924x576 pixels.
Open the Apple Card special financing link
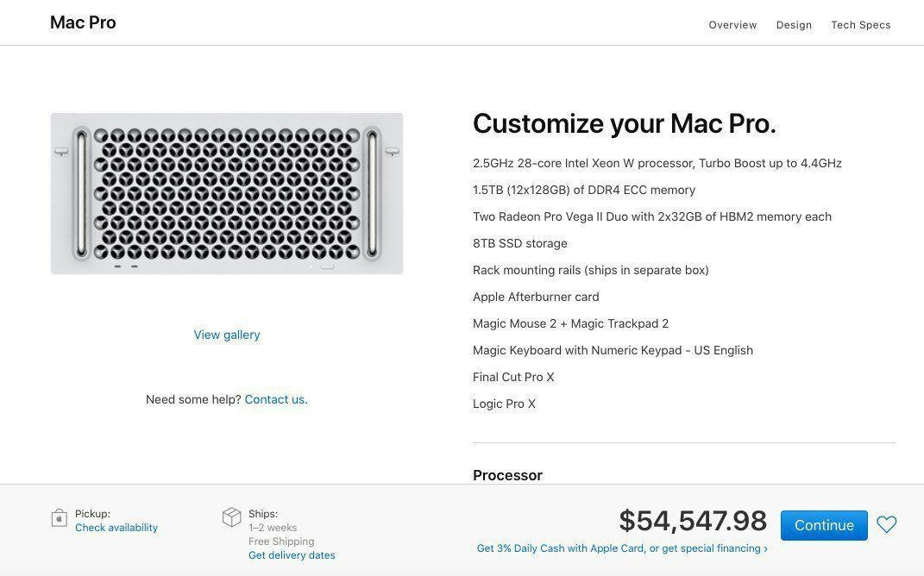click(x=622, y=548)
